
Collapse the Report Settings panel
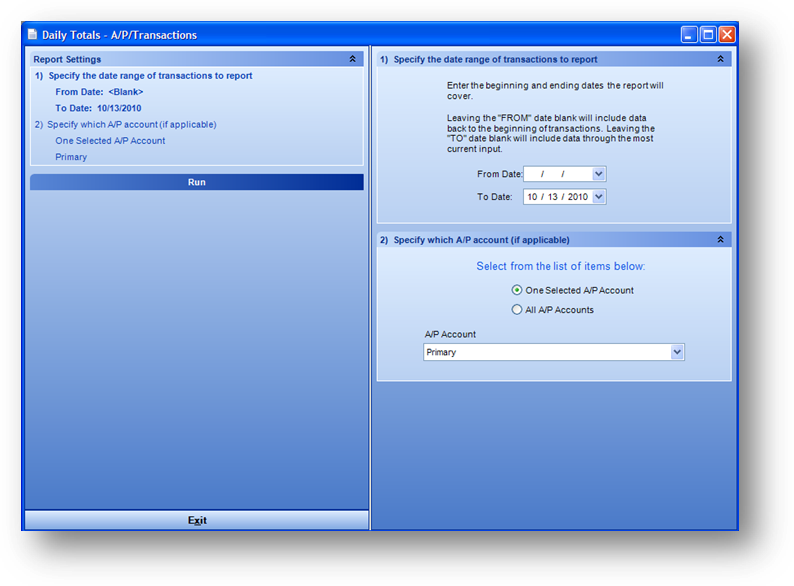coord(352,59)
